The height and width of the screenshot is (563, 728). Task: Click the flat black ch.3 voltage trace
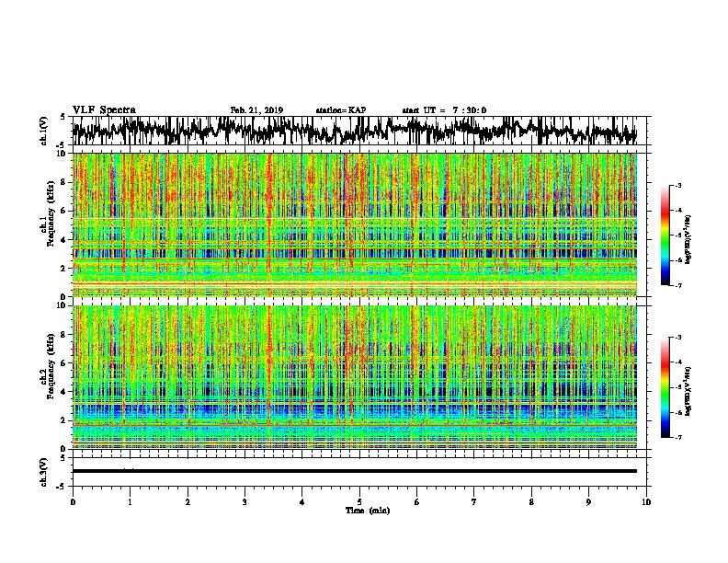tap(354, 471)
